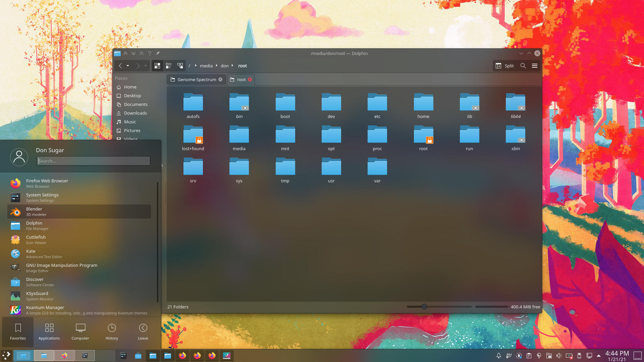Expand the breadcrumb arrow after media

pyautogui.click(x=216, y=65)
